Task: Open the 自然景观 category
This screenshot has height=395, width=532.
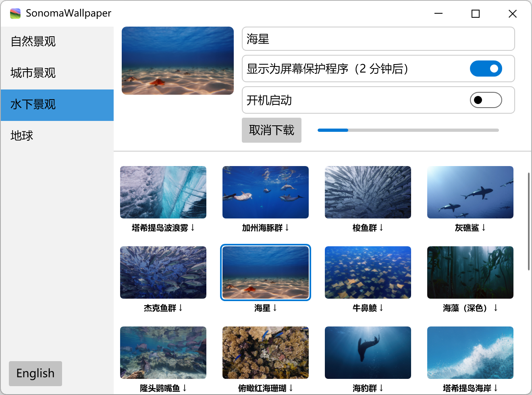Action: click(x=57, y=42)
